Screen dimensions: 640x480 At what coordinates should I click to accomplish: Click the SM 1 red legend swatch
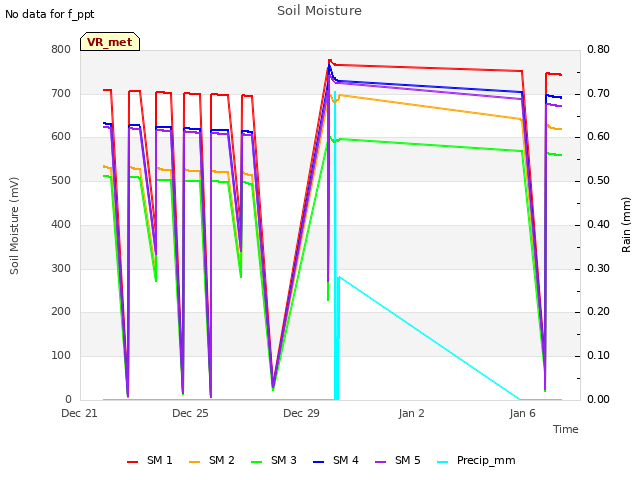[133, 462]
